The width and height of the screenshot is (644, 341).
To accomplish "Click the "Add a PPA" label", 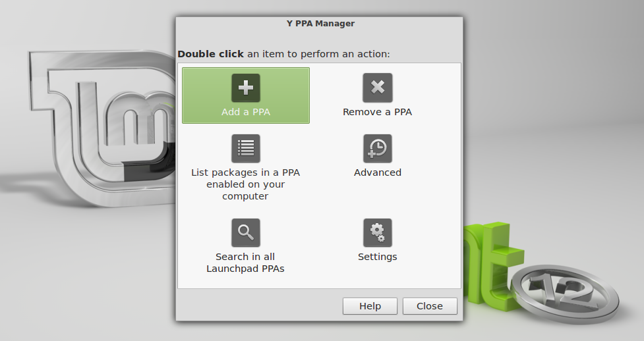I will pos(246,112).
